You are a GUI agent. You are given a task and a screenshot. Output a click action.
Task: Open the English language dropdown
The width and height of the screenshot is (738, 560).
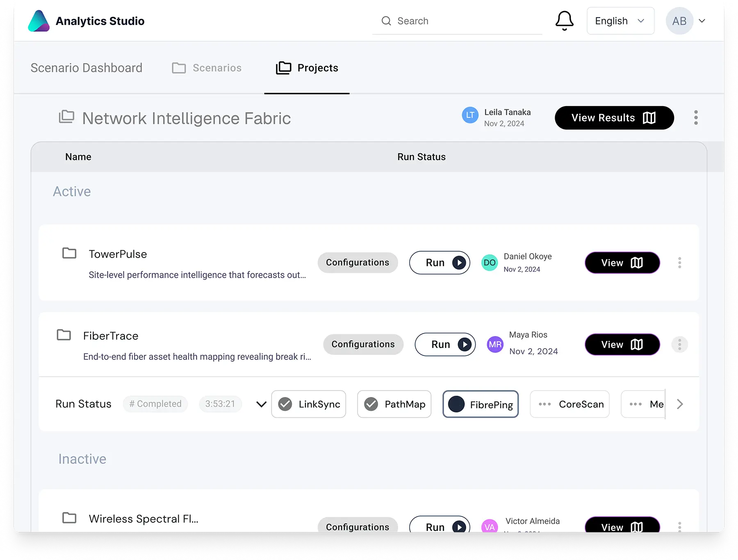[620, 21]
